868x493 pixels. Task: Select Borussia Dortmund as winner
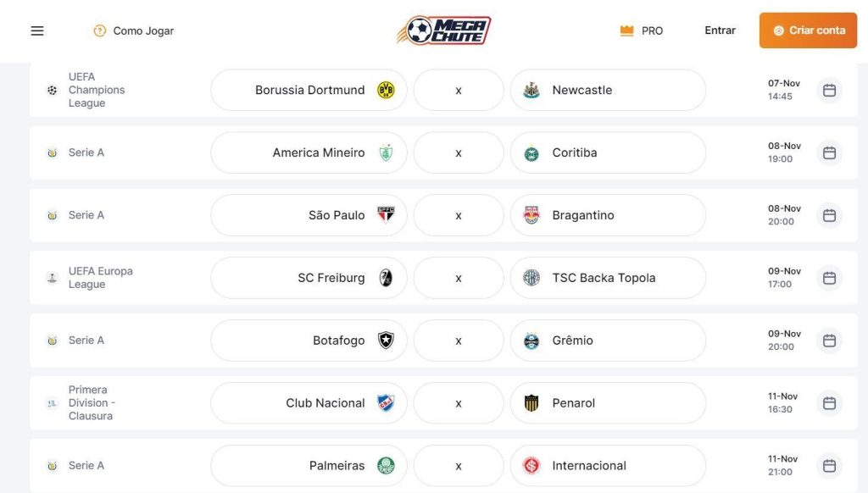click(309, 90)
